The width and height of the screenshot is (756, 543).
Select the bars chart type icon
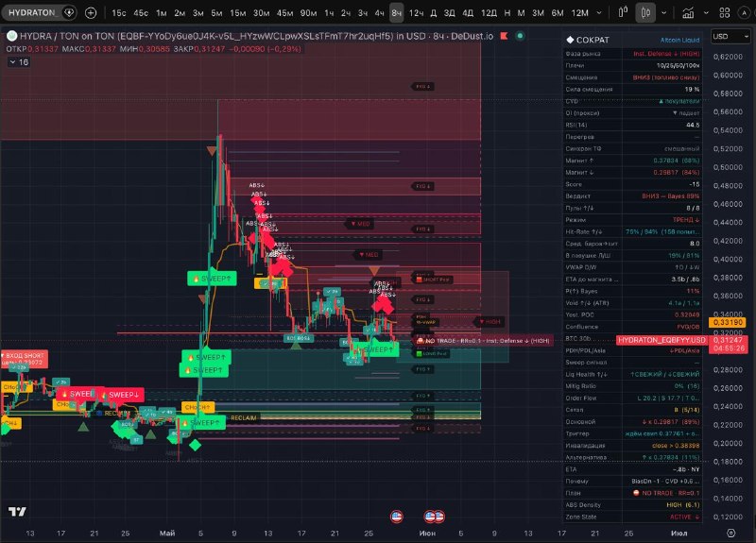[x=623, y=12]
